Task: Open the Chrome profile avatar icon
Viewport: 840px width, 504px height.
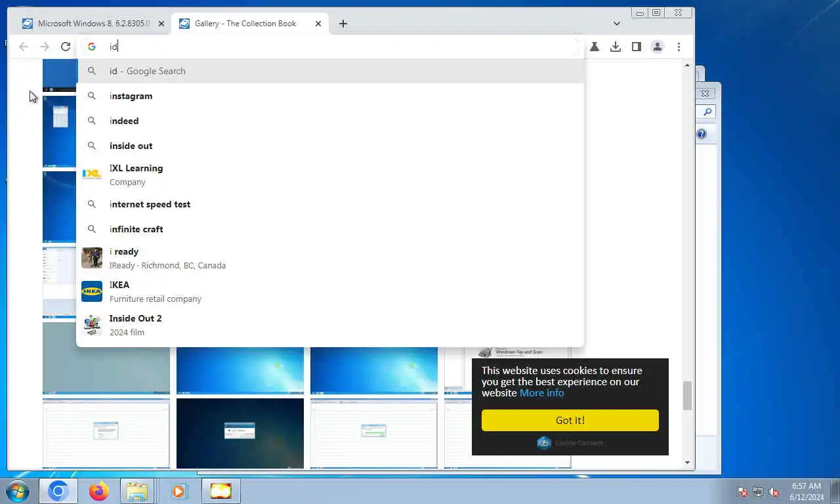Action: (657, 47)
